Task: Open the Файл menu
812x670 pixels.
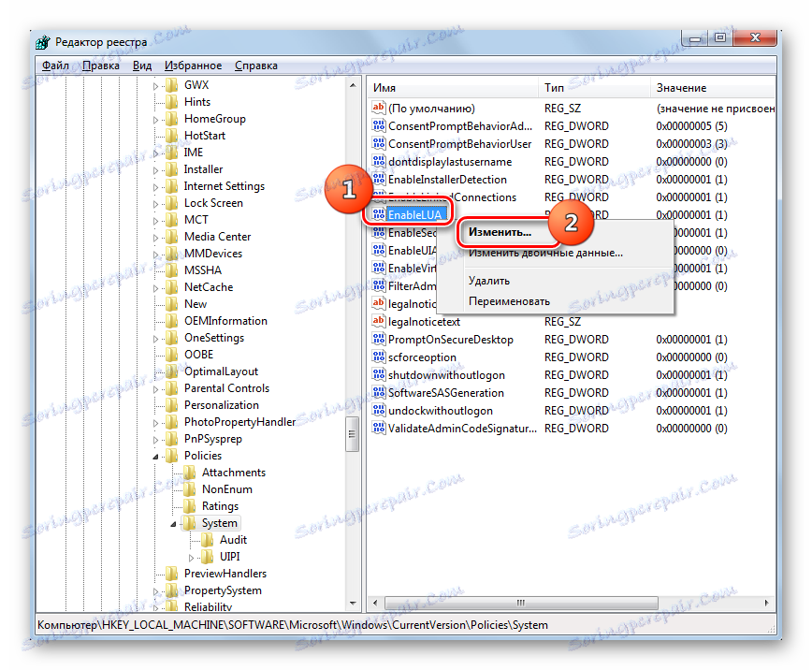Action: tap(55, 66)
